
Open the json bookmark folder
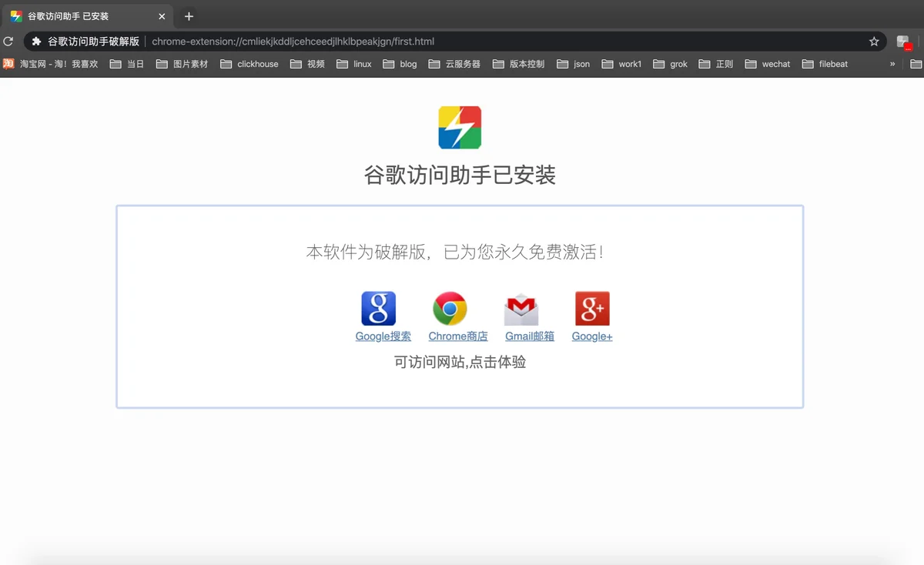tap(574, 64)
